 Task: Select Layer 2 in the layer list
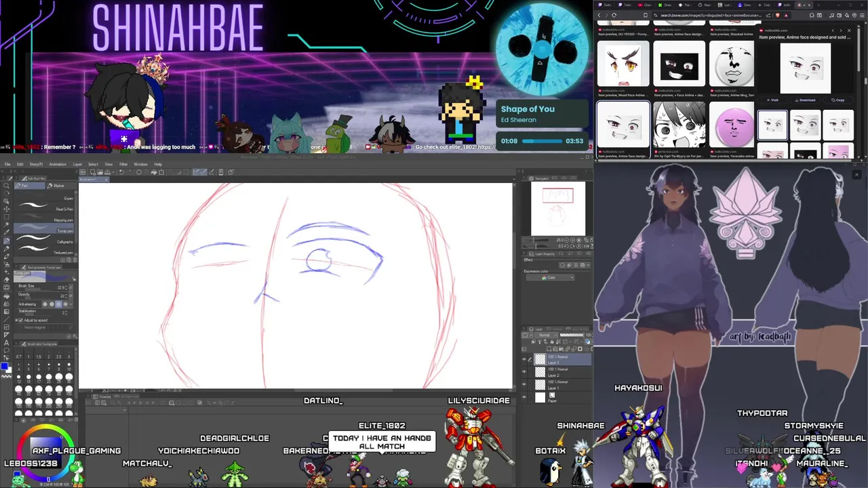(x=561, y=371)
